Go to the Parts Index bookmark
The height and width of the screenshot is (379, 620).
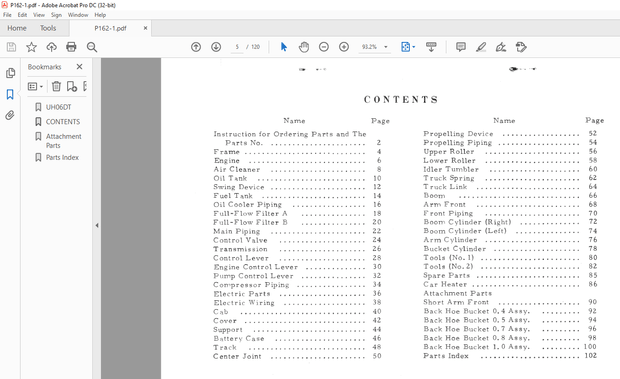(x=62, y=157)
